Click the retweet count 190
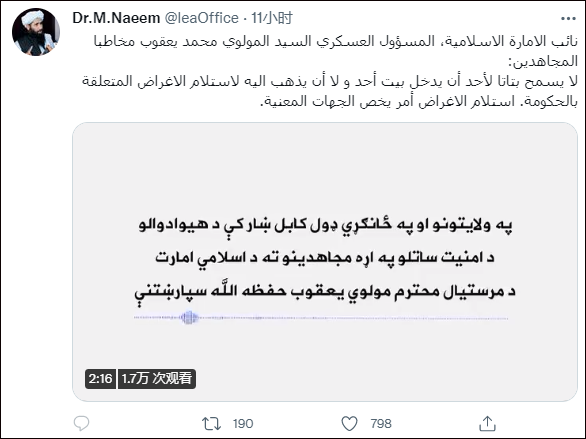Image resolution: width=586 pixels, height=439 pixels. click(243, 424)
